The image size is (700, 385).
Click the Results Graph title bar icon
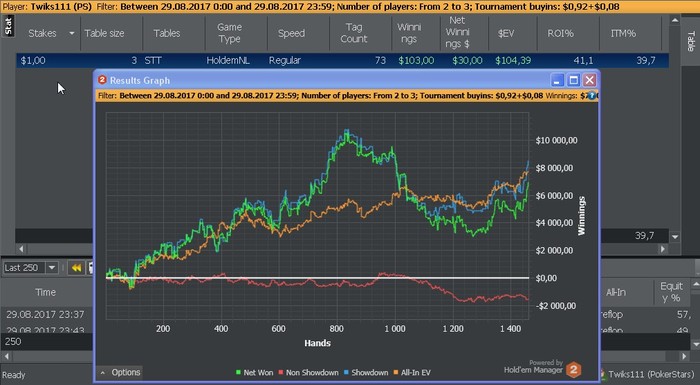(x=102, y=80)
